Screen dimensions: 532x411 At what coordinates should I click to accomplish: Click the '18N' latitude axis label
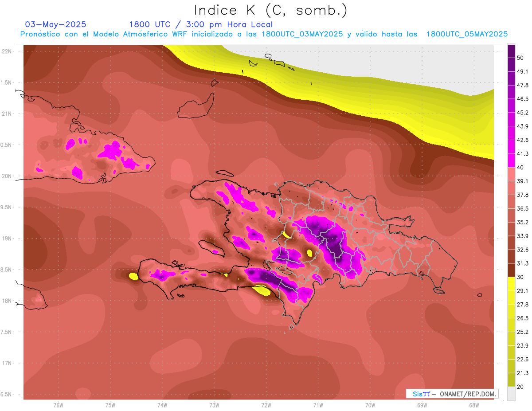click(x=7, y=301)
